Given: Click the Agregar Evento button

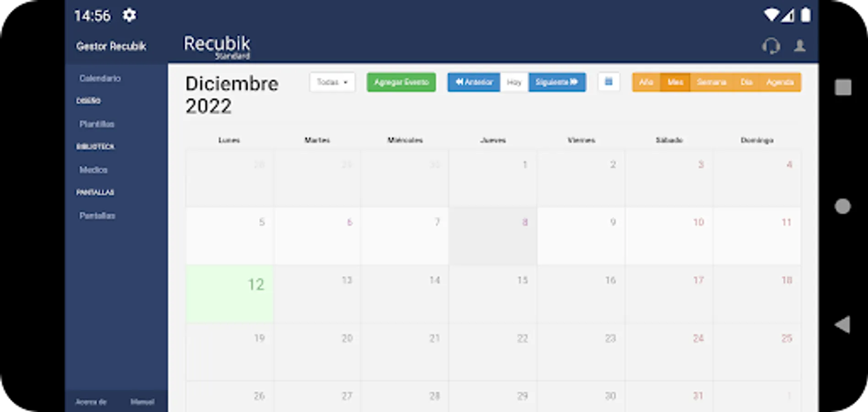Looking at the screenshot, I should [401, 82].
